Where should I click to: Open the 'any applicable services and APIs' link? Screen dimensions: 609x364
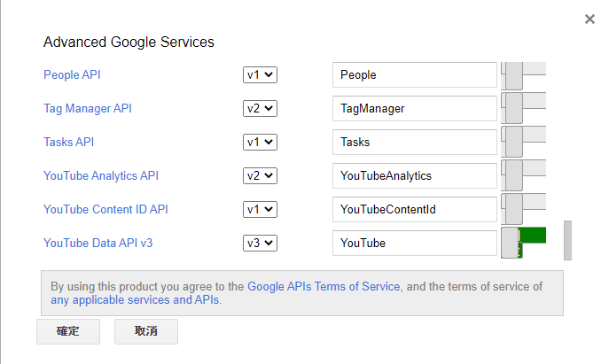[135, 300]
